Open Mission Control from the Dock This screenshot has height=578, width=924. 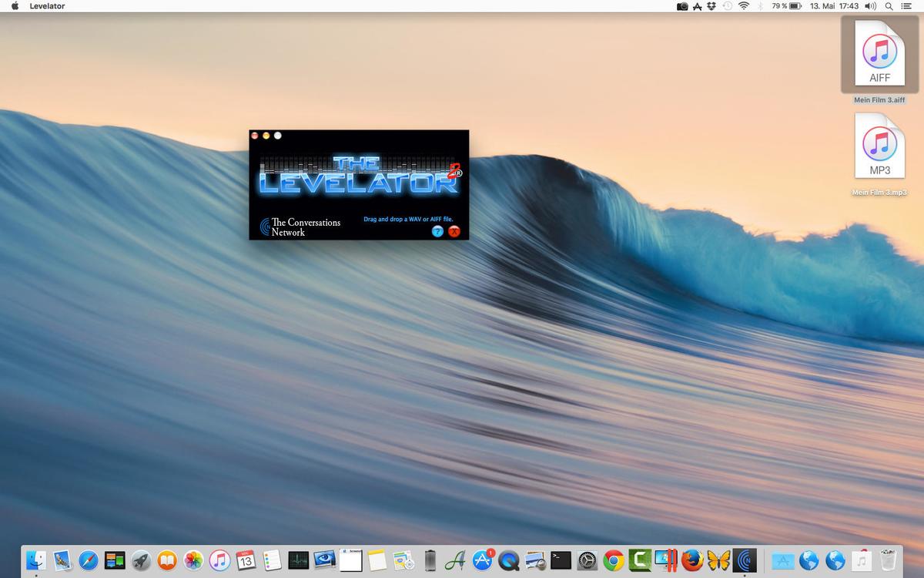click(x=115, y=560)
